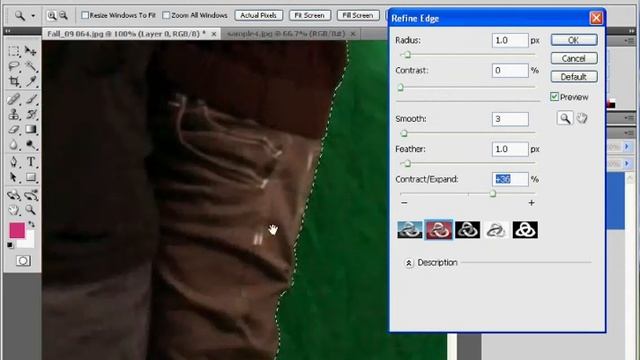
Task: Select the Lasso tool
Action: pos(14,66)
